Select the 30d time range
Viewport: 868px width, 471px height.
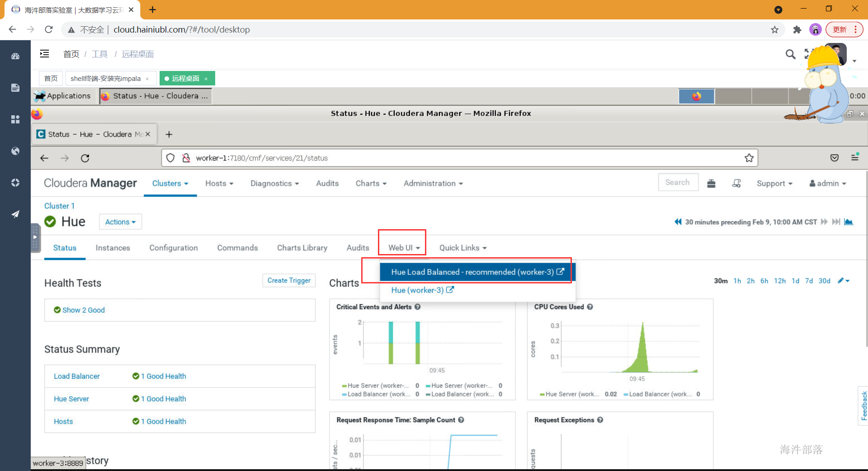[x=825, y=281]
